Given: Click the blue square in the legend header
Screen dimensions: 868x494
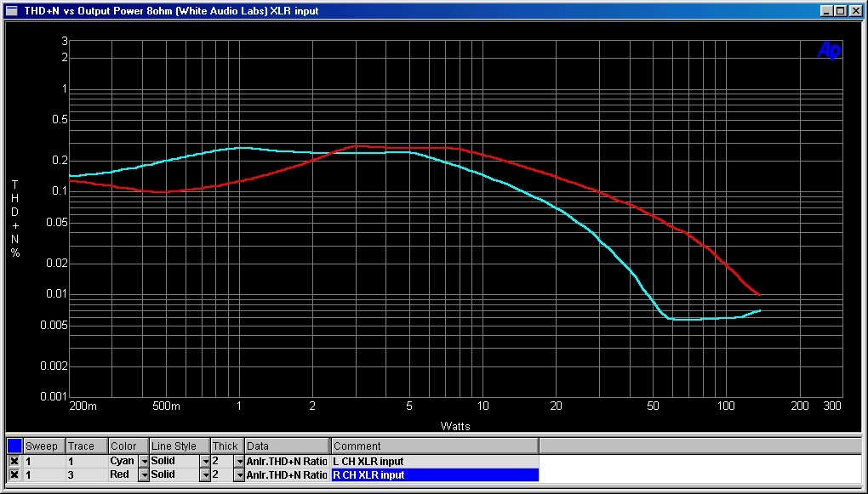Looking at the screenshot, I should tap(15, 446).
